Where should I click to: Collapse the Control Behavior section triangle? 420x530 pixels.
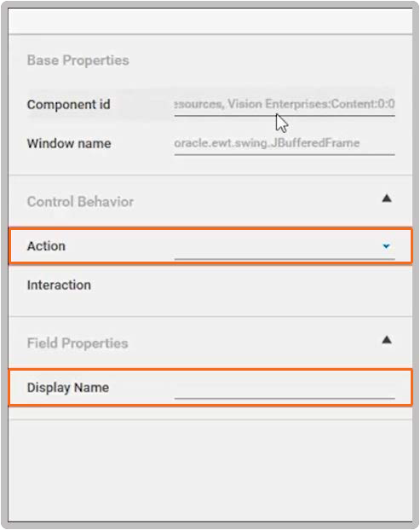pos(387,199)
